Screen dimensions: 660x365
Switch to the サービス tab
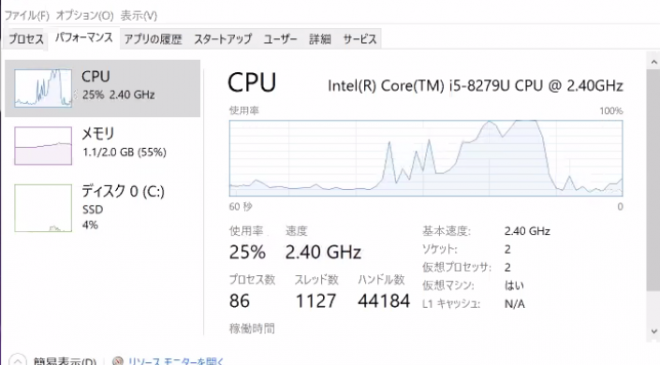pos(359,39)
